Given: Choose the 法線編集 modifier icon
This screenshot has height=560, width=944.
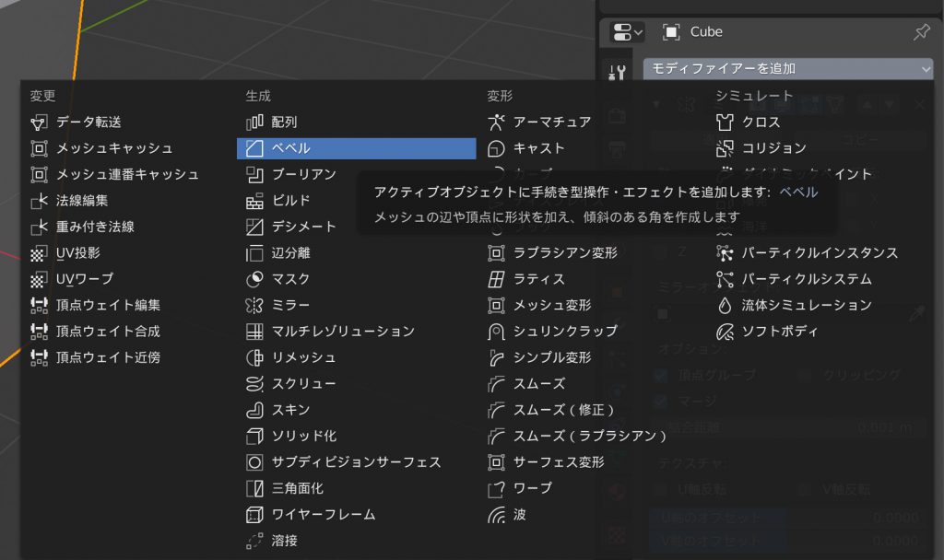Looking at the screenshot, I should pos(39,201).
